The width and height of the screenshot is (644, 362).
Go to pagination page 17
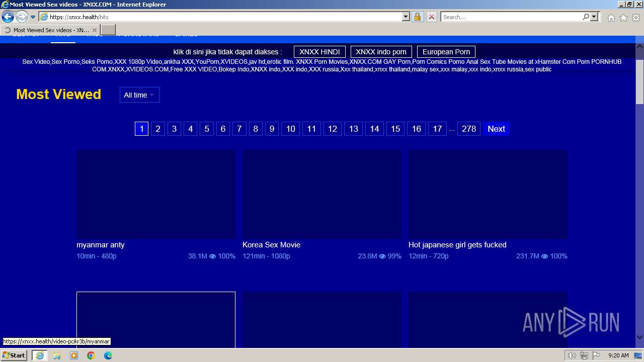[x=438, y=129]
